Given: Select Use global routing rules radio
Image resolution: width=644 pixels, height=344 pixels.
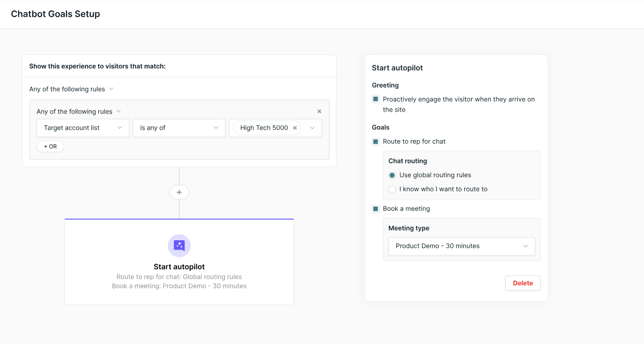Looking at the screenshot, I should pos(392,175).
